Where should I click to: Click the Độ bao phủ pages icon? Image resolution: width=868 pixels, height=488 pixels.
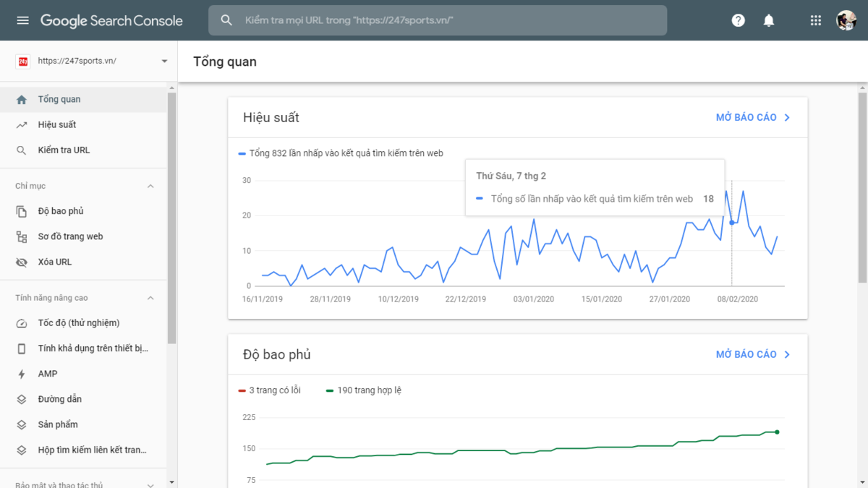pyautogui.click(x=22, y=211)
